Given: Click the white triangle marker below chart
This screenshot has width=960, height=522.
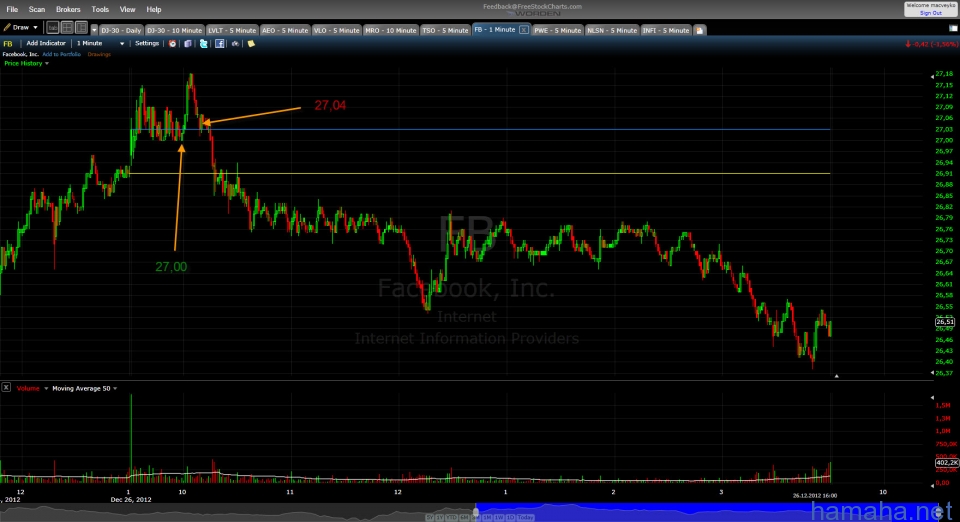Looking at the screenshot, I should (x=836, y=376).
